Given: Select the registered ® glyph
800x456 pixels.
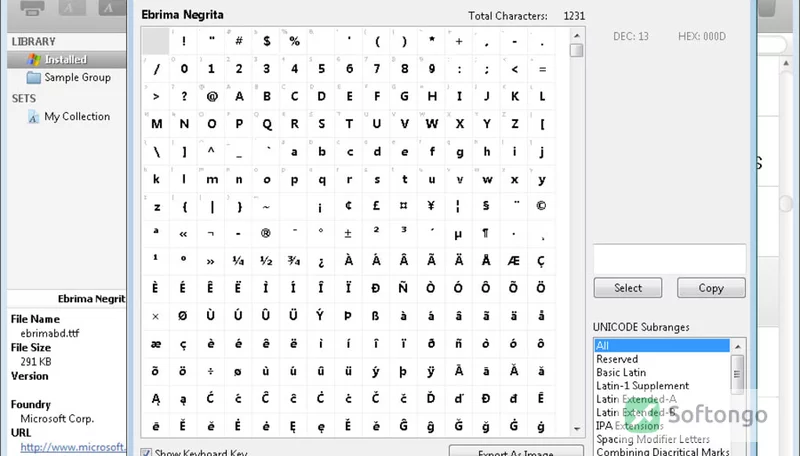Looking at the screenshot, I should tap(266, 234).
